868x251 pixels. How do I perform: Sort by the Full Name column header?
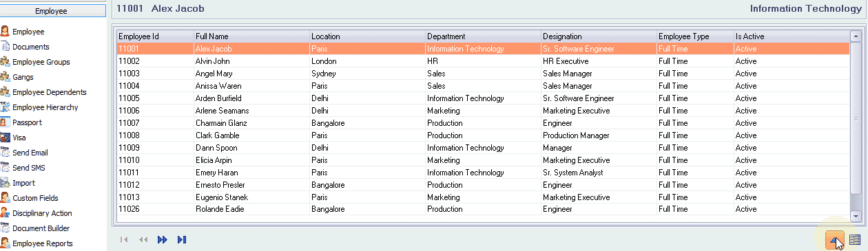[x=251, y=36]
